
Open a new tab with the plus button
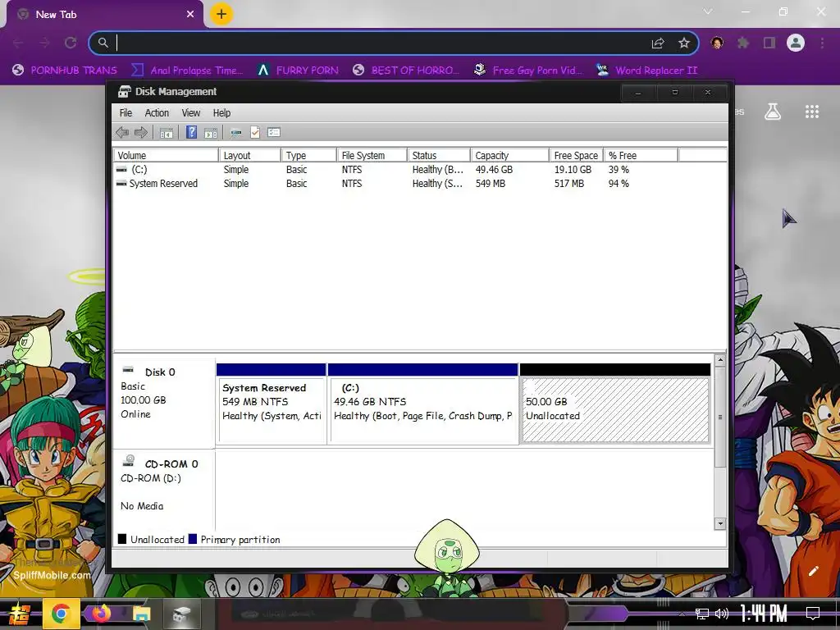tap(221, 14)
